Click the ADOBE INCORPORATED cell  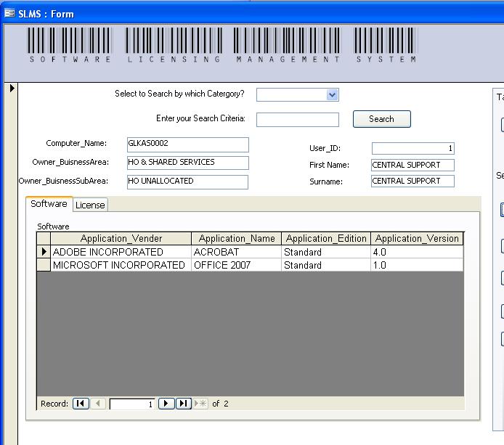[121, 252]
